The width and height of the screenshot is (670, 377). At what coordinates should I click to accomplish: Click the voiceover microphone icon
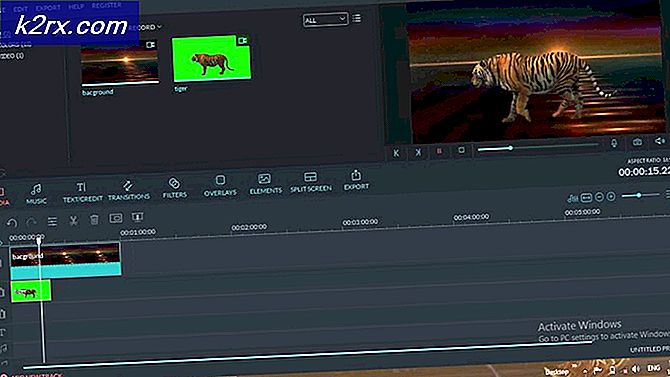click(614, 143)
